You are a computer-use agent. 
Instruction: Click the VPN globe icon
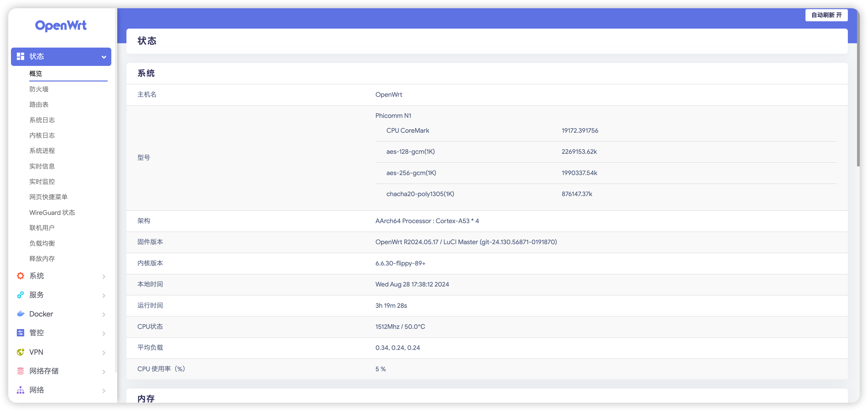tap(21, 352)
